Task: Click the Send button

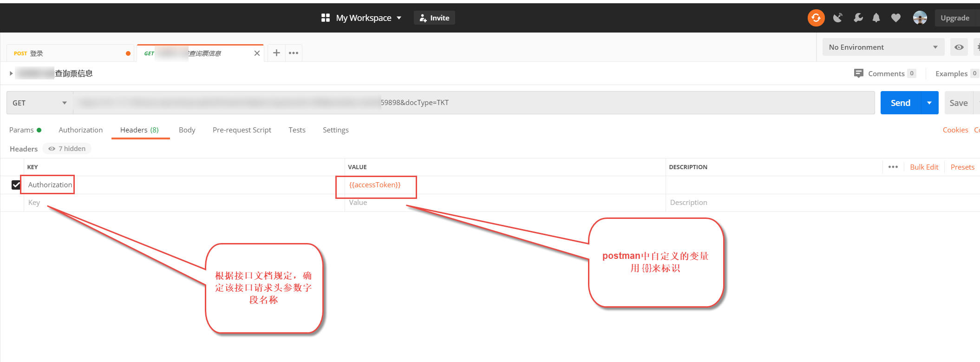Action: 900,103
